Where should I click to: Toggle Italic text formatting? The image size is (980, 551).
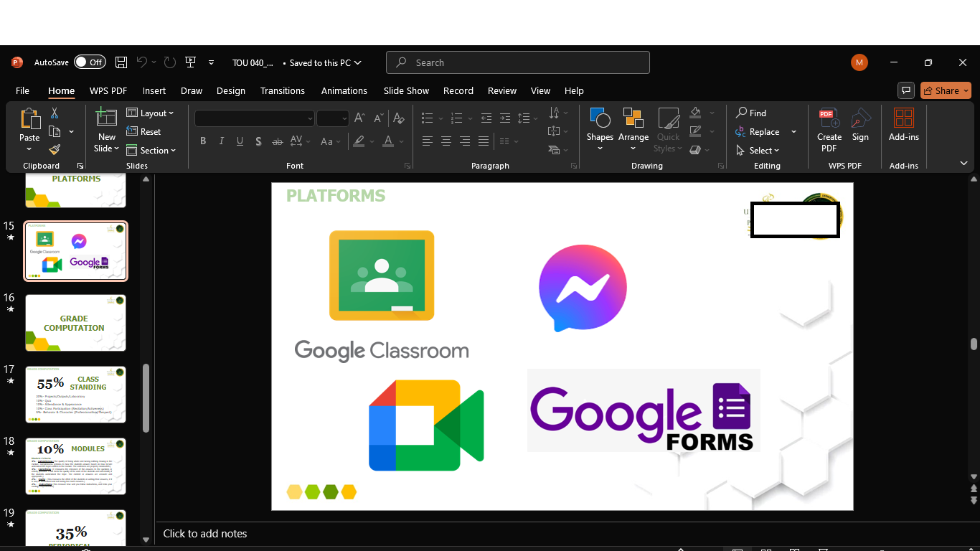pyautogui.click(x=222, y=141)
